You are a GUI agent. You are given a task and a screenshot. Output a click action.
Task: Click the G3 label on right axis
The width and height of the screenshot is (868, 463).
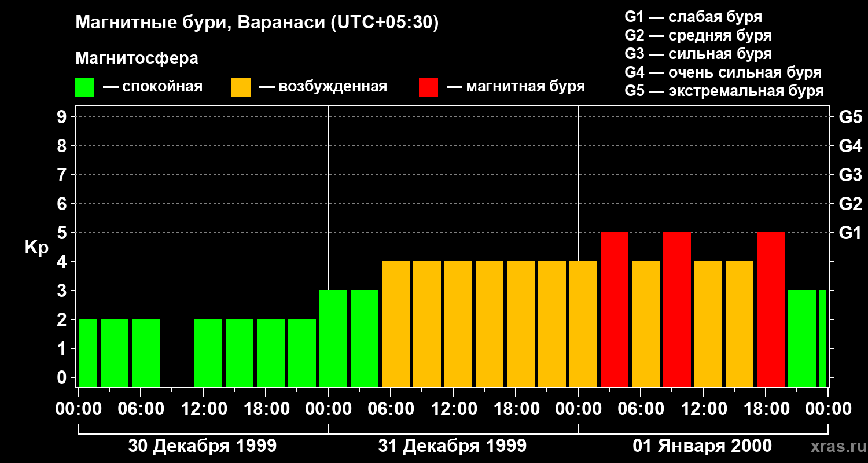(850, 175)
